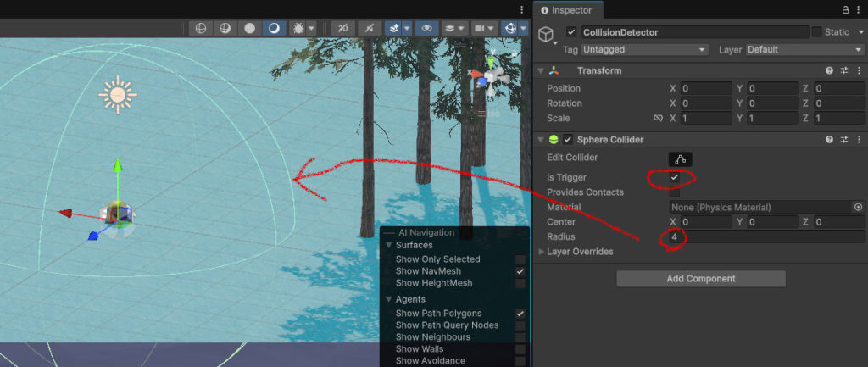
Task: Select the Inspector tab
Action: click(568, 10)
